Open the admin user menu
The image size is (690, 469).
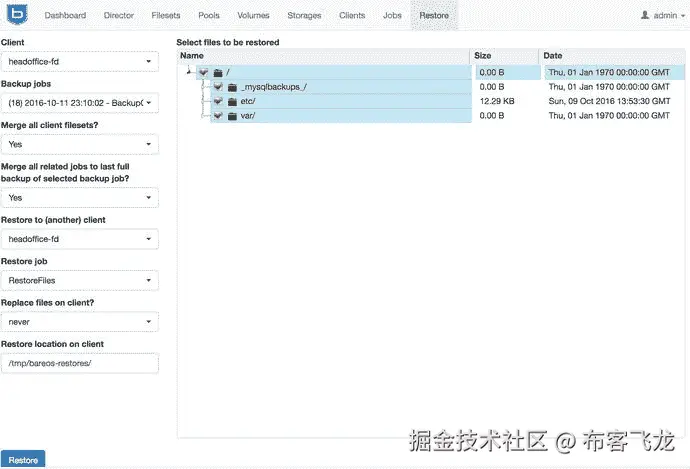pyautogui.click(x=663, y=15)
